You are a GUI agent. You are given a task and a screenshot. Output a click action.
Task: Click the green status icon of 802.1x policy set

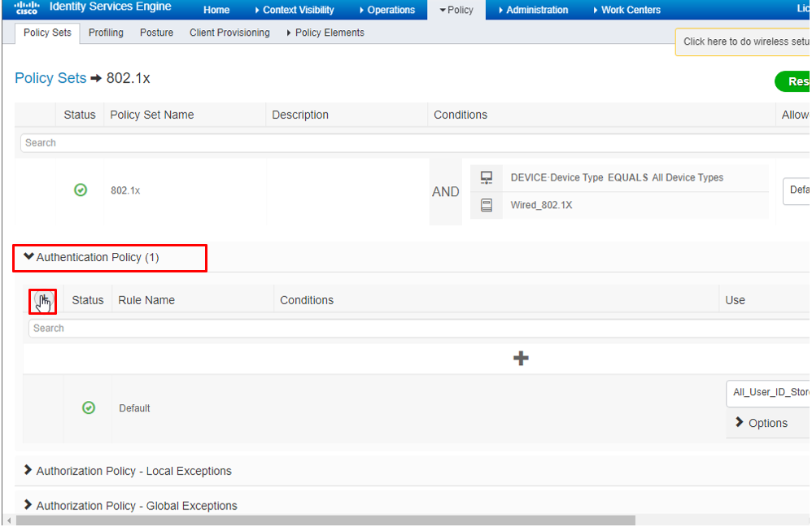[x=81, y=190]
